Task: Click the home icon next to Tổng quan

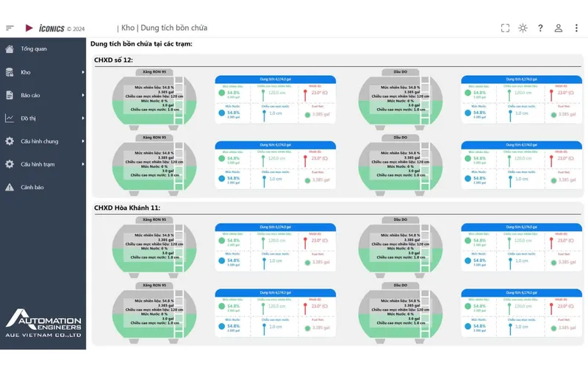Action: tap(10, 49)
